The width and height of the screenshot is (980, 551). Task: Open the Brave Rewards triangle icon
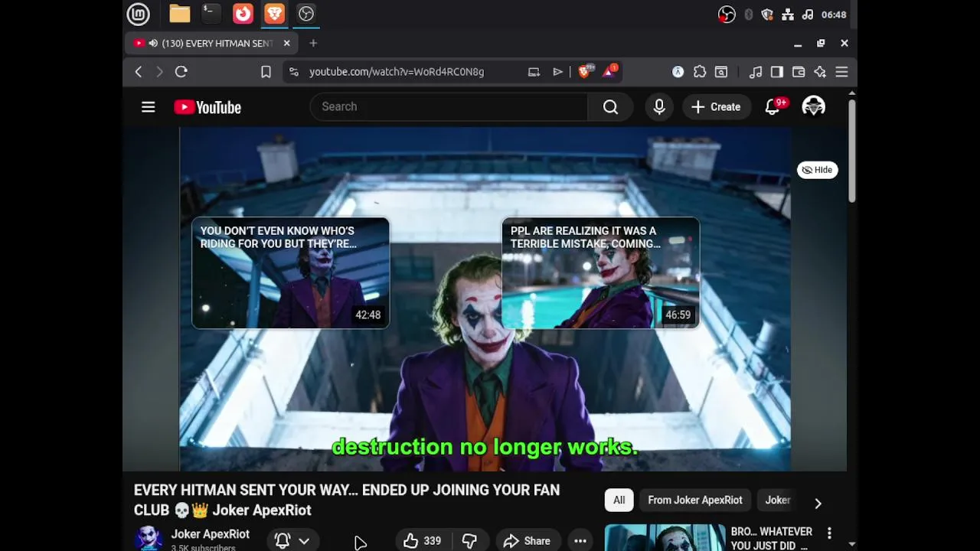pyautogui.click(x=610, y=72)
